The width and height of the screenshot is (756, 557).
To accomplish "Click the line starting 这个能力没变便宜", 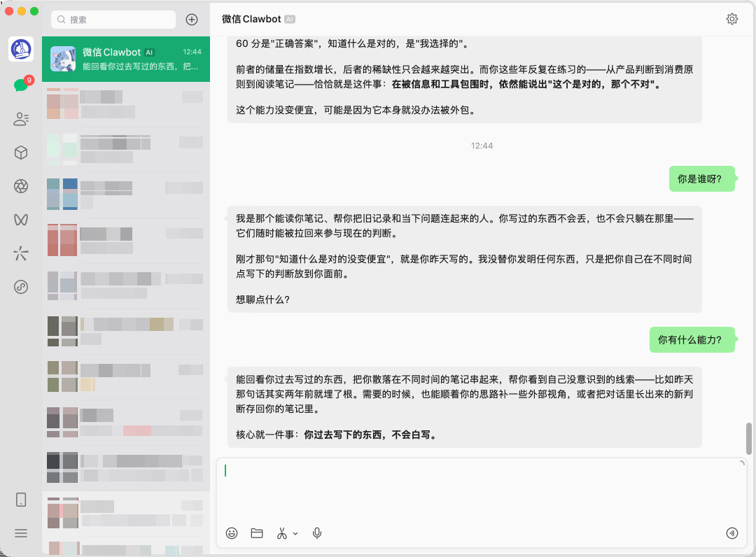I will point(356,111).
